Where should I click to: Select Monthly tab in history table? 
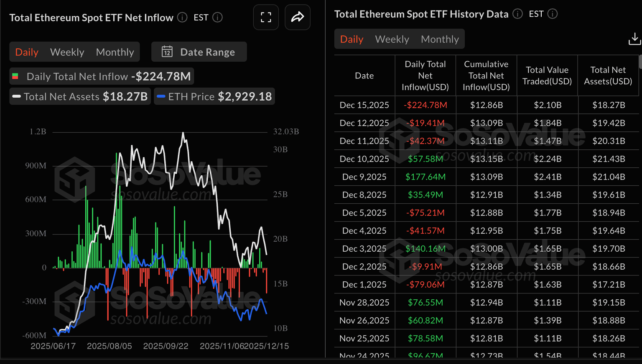click(440, 39)
